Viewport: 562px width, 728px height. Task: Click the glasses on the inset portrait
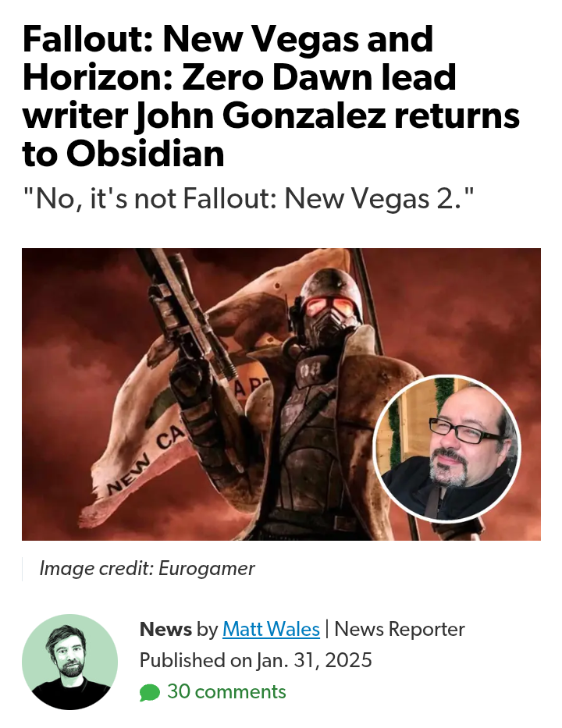466,431
